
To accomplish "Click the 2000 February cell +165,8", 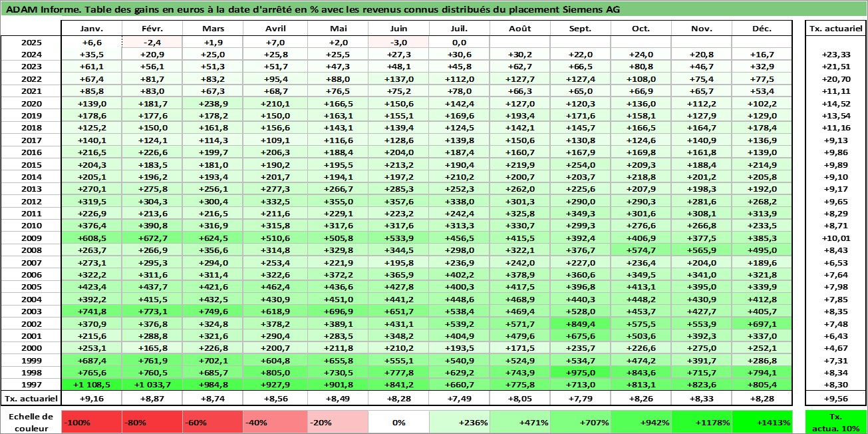I will pyautogui.click(x=152, y=348).
